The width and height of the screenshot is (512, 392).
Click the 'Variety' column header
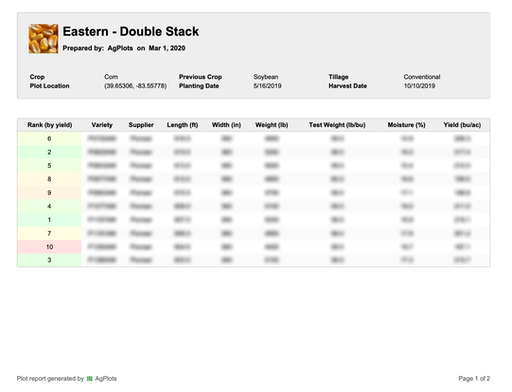pyautogui.click(x=102, y=125)
